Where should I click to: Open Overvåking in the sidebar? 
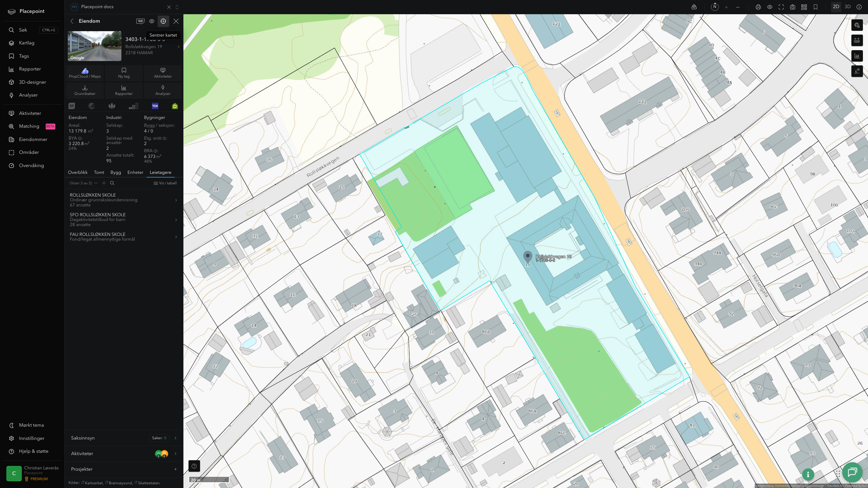33,165
